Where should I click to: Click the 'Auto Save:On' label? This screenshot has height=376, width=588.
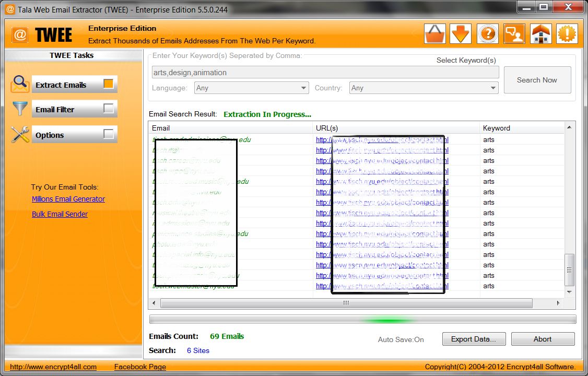[401, 339]
